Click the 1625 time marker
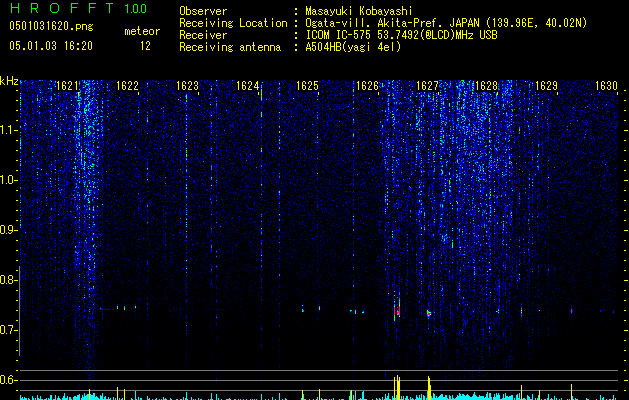This screenshot has height=400, width=629. coord(307,86)
